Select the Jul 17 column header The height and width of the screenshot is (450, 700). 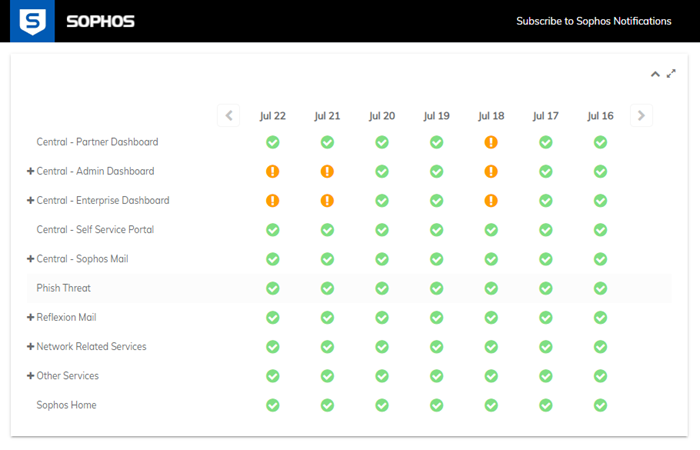(546, 116)
